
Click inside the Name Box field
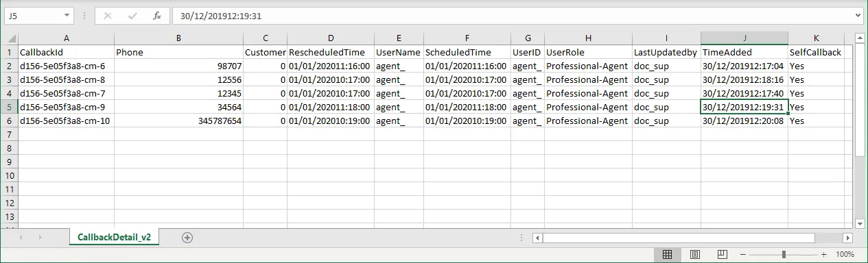33,15
